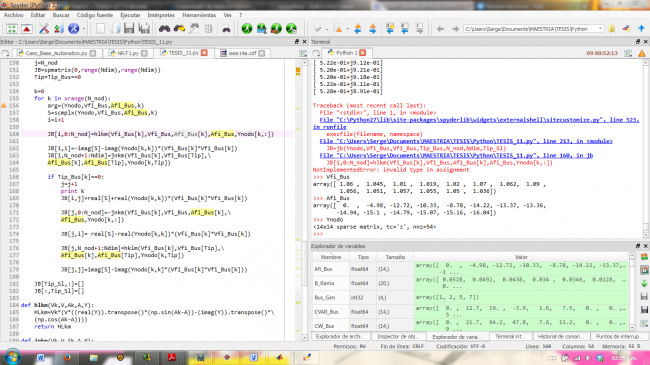Open the Código fuente menu
This screenshot has height=365, width=650.
[x=95, y=15]
